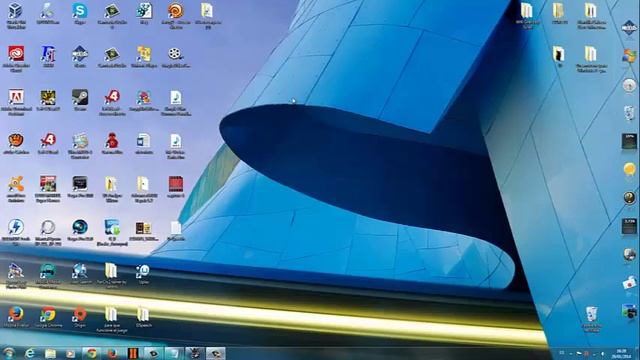
Task: Launch the orange avast antivirus shortcut
Action: (x=16, y=188)
